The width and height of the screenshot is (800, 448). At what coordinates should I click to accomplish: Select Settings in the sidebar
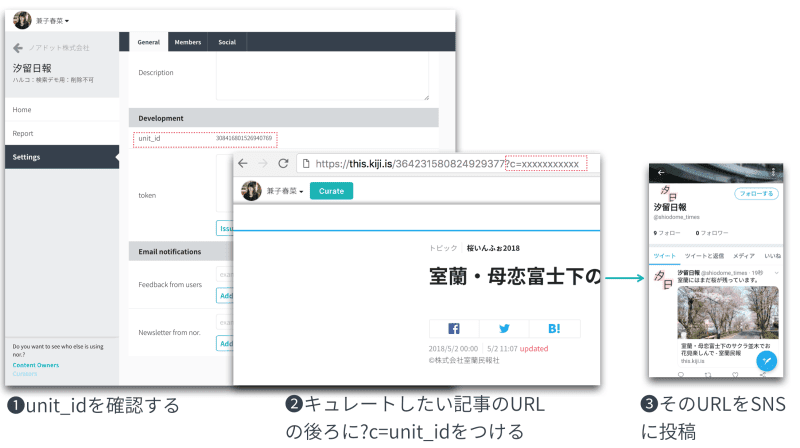pos(62,157)
